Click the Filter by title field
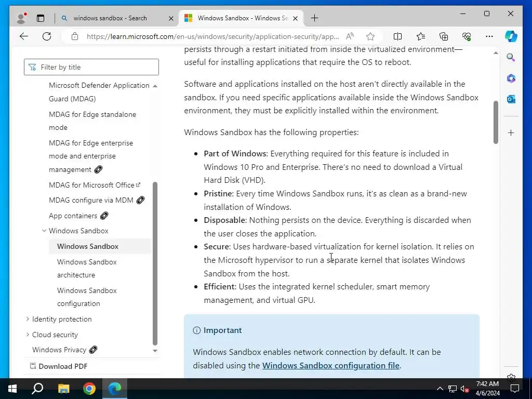The height and width of the screenshot is (399, 532). (x=91, y=67)
